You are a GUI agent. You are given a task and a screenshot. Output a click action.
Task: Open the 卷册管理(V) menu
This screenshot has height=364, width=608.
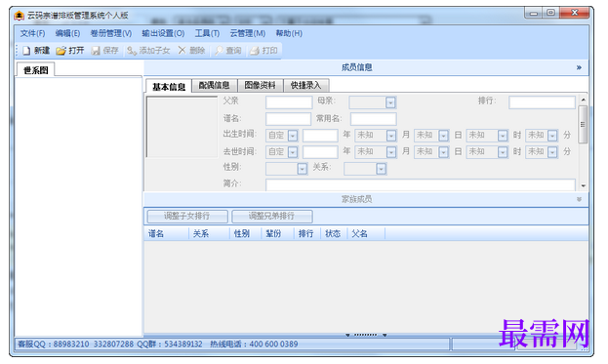[x=111, y=34]
